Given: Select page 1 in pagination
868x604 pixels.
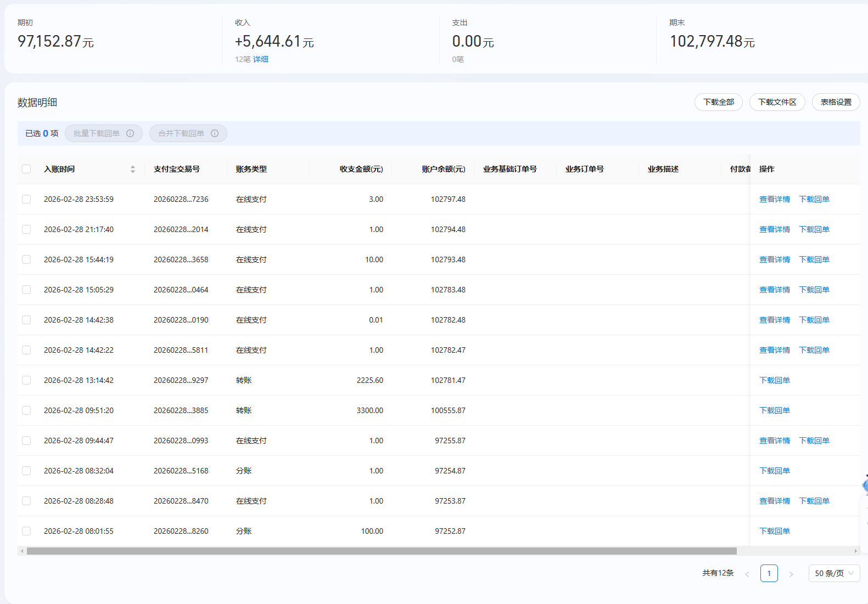Looking at the screenshot, I should click(769, 573).
